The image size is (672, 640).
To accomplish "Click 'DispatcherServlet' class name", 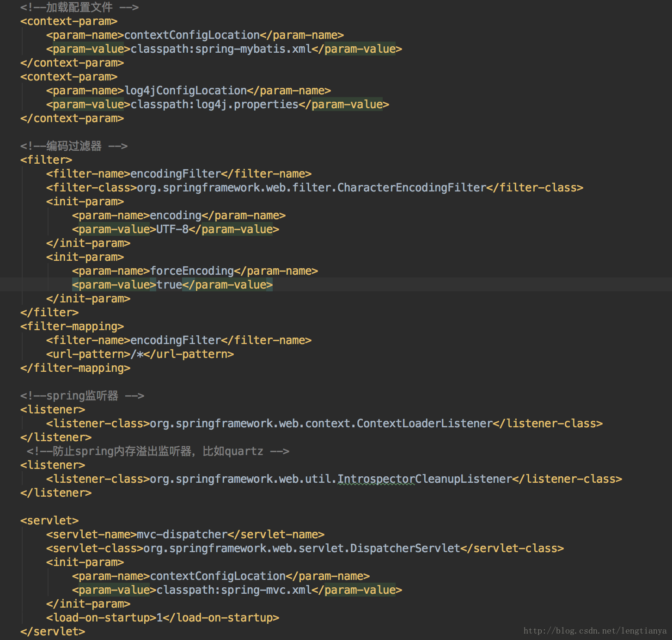I will tap(405, 548).
